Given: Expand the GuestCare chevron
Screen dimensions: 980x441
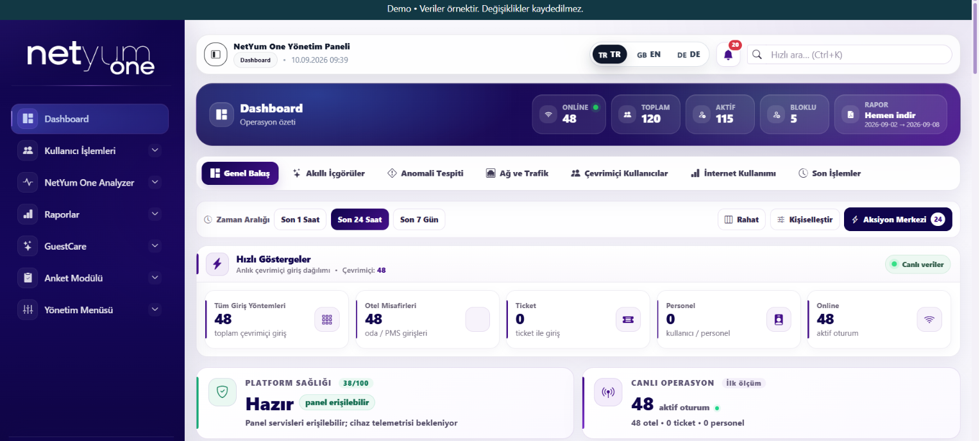Looking at the screenshot, I should [154, 246].
